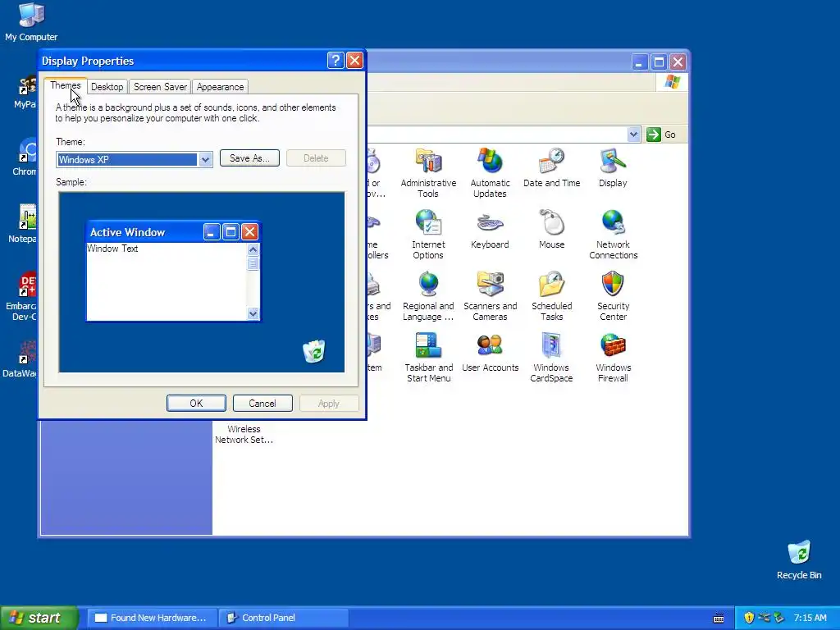840x630 pixels.
Task: Click the sample window scrollbar down arrow
Action: (253, 314)
